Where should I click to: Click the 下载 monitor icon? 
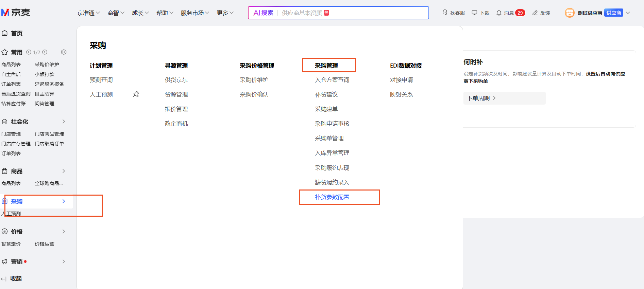474,13
